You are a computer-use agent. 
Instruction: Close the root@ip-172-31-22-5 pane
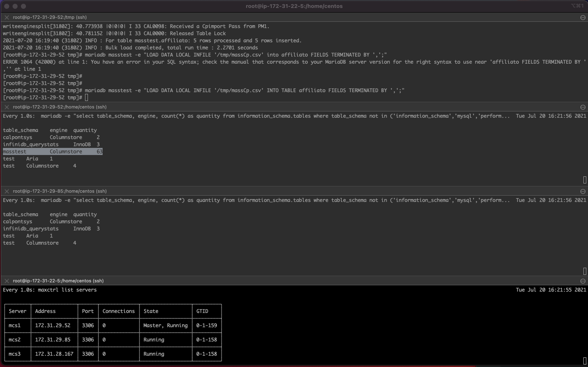7,281
